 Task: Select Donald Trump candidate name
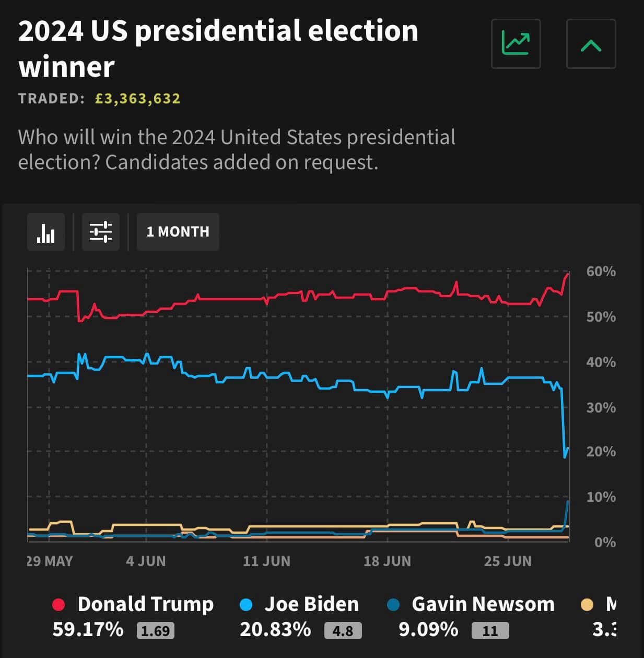[146, 604]
